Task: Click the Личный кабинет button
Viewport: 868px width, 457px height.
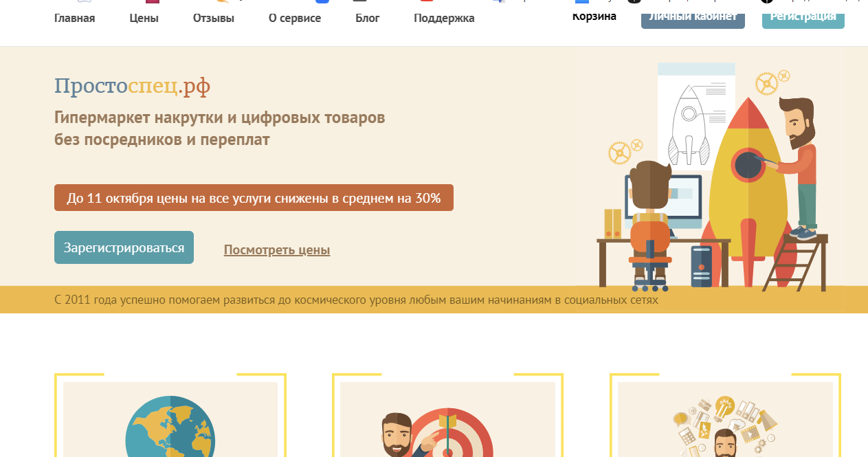Action: coord(693,17)
